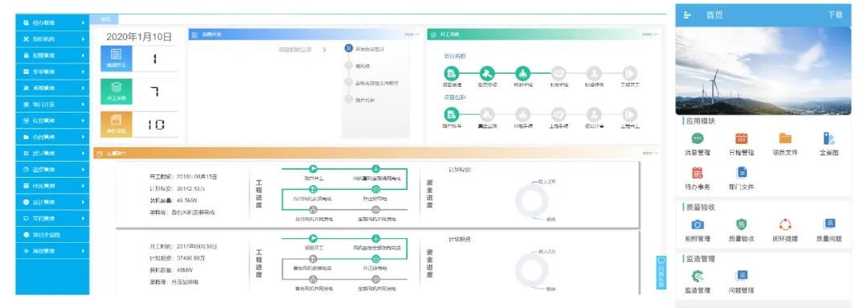Open 项目开发 in the sidebar
The height and width of the screenshot is (308, 868).
(52, 105)
